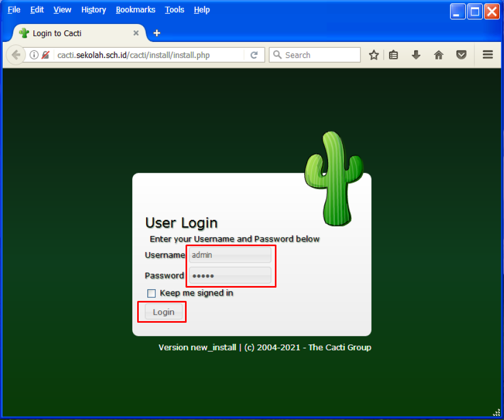Close the Login to Cacti tab
The height and width of the screenshot is (420, 504).
click(x=136, y=33)
